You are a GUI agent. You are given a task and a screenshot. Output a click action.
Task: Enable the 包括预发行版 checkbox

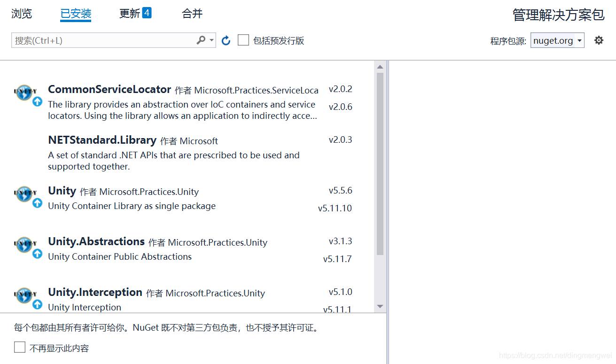point(243,40)
